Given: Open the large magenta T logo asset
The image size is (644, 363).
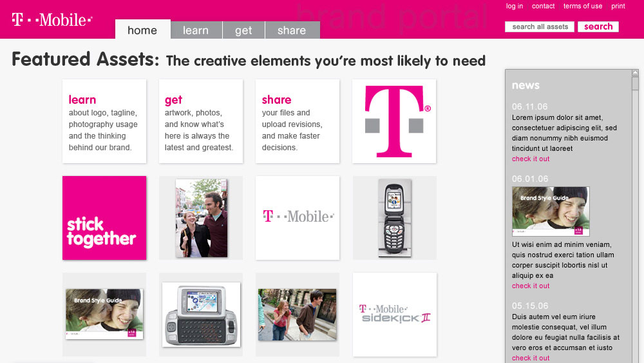Looking at the screenshot, I should (x=394, y=121).
